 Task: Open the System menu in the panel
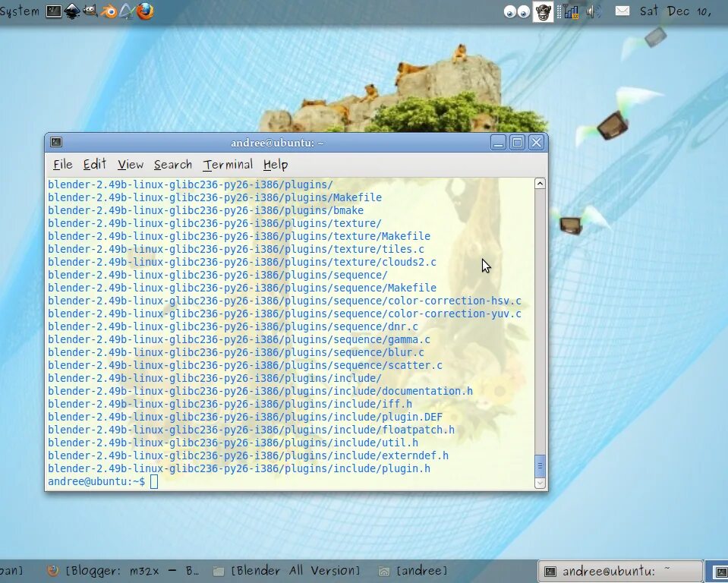(x=20, y=11)
